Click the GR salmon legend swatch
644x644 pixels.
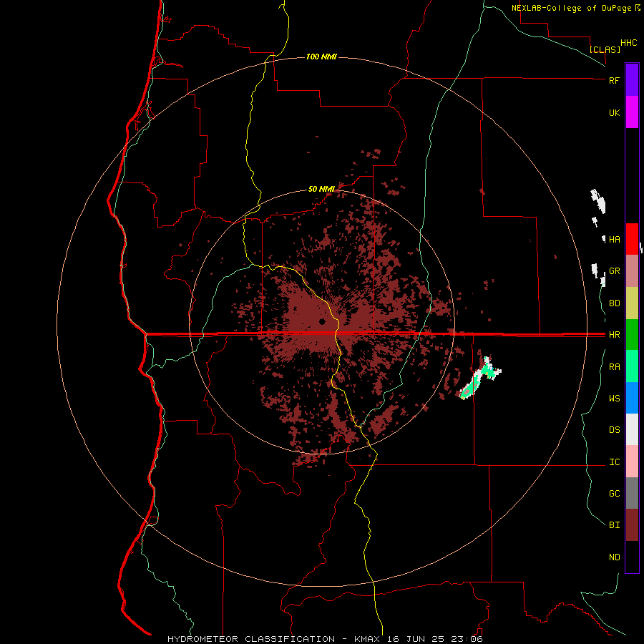pyautogui.click(x=632, y=271)
